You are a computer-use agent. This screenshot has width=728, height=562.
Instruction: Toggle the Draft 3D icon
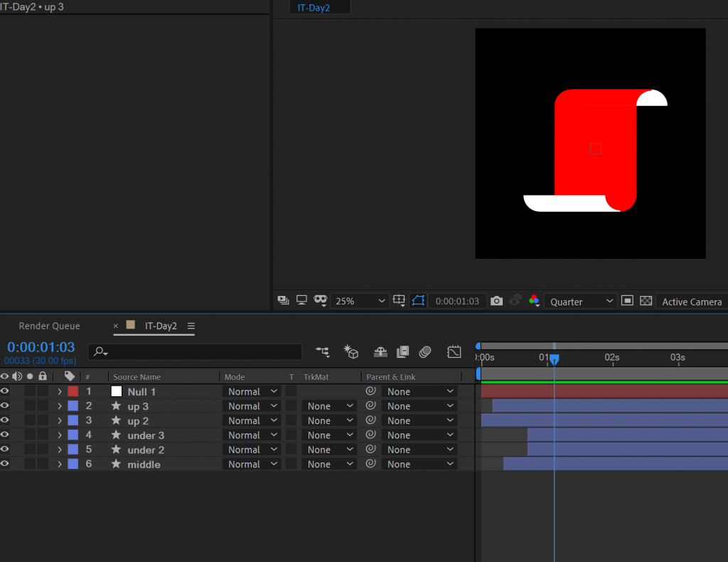(351, 352)
